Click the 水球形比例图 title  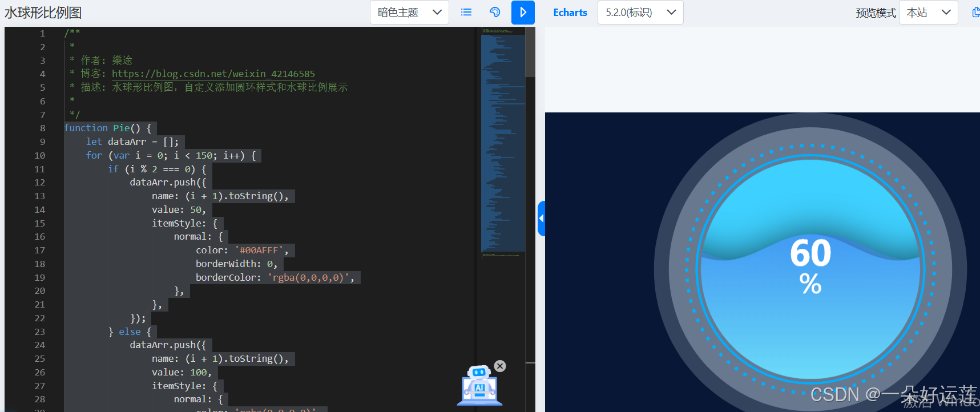point(43,13)
